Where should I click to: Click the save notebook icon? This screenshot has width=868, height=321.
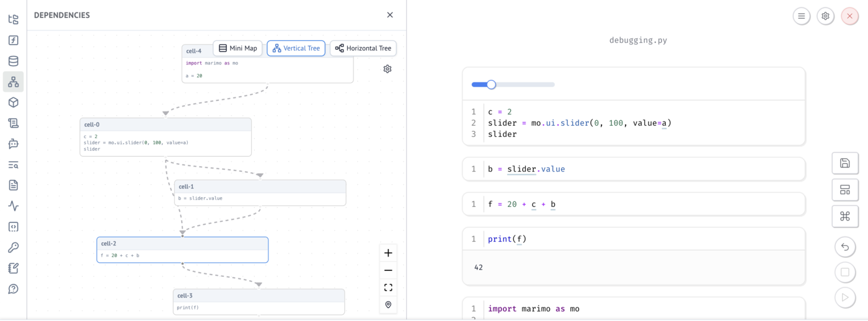tap(844, 163)
